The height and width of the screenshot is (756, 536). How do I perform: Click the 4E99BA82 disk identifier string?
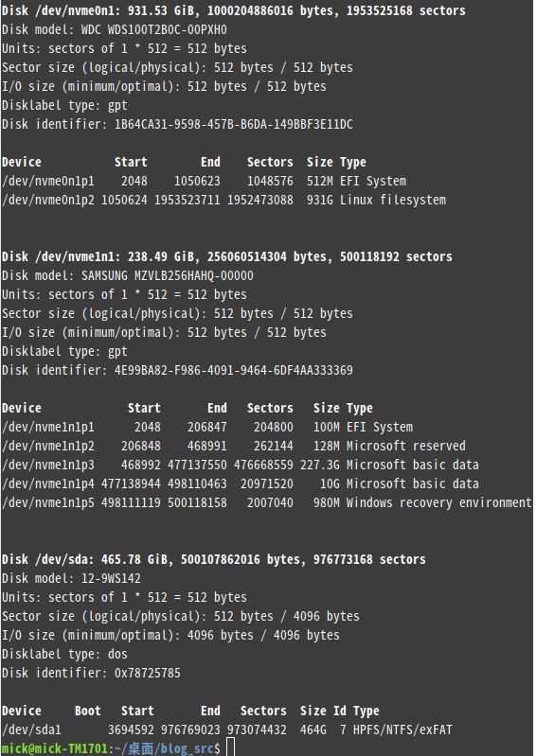click(x=234, y=370)
